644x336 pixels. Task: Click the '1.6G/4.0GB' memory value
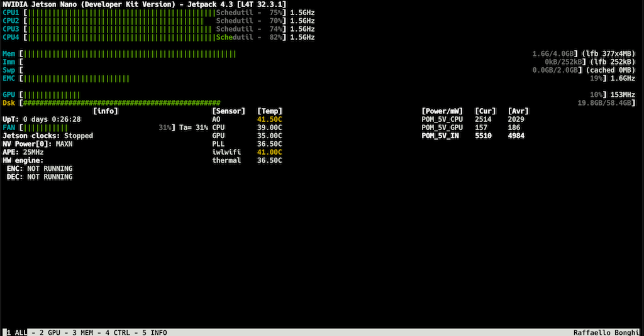tap(553, 54)
